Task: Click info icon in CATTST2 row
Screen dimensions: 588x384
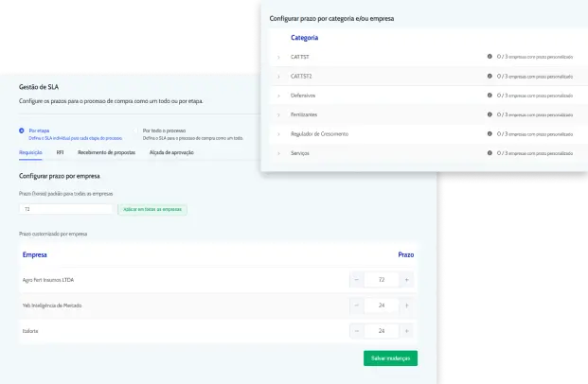Action: [490, 76]
